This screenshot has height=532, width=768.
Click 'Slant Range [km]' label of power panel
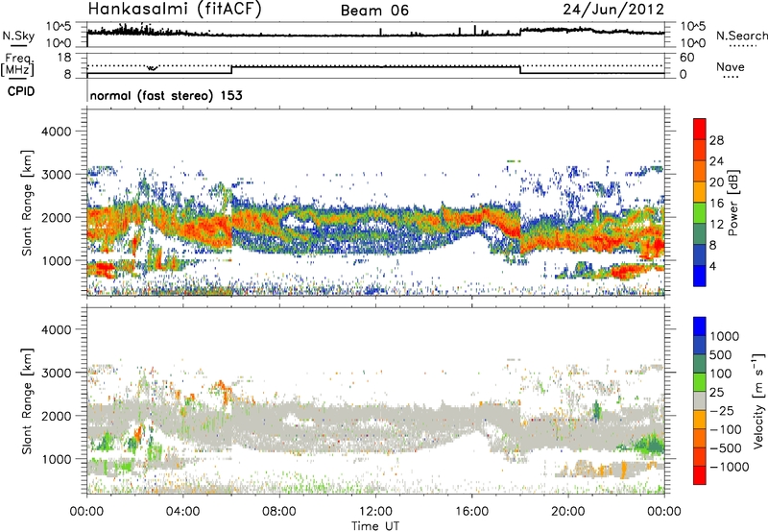[27, 203]
